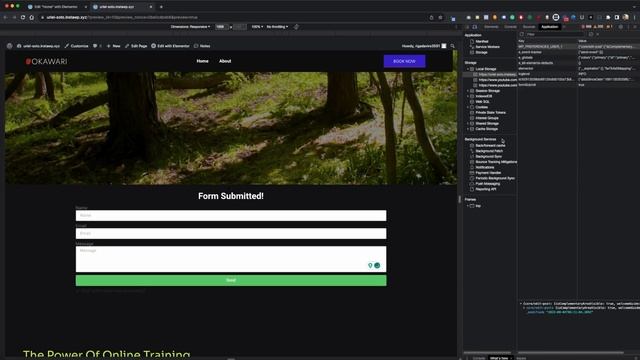Click the red errors count badge in DevTools
Image resolution: width=640 pixels, height=360 pixels.
[x=587, y=27]
